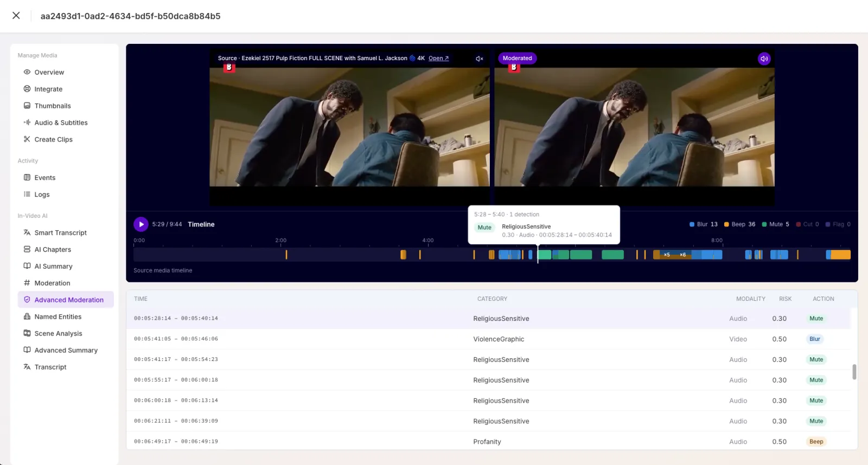This screenshot has width=868, height=465.
Task: Select the orange marker near 2:00
Action: point(286,255)
